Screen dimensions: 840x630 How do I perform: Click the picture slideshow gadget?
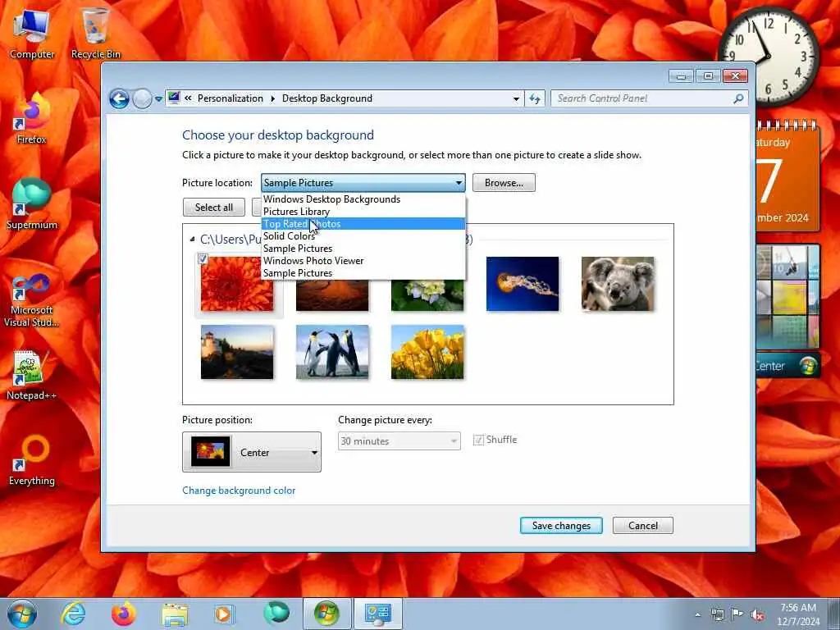coord(787,296)
